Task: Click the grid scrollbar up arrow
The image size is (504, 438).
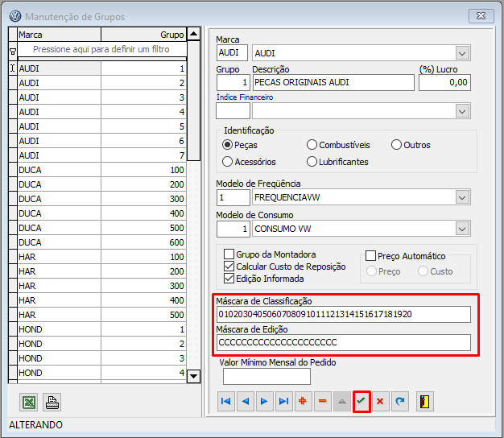Action: point(193,34)
